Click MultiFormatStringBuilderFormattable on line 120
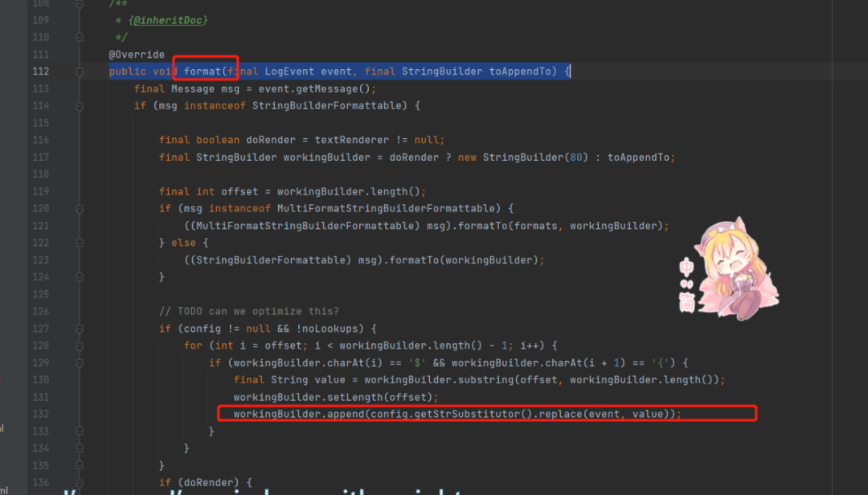Image resolution: width=868 pixels, height=495 pixels. coord(385,209)
